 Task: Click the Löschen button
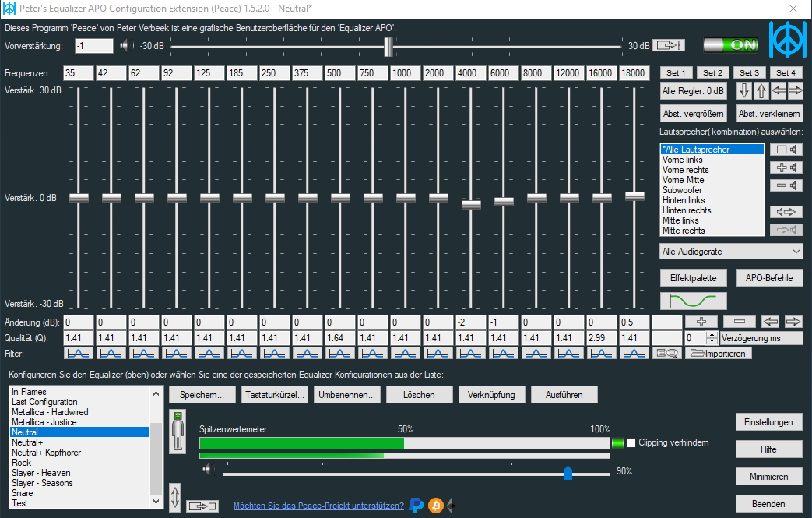coord(419,395)
